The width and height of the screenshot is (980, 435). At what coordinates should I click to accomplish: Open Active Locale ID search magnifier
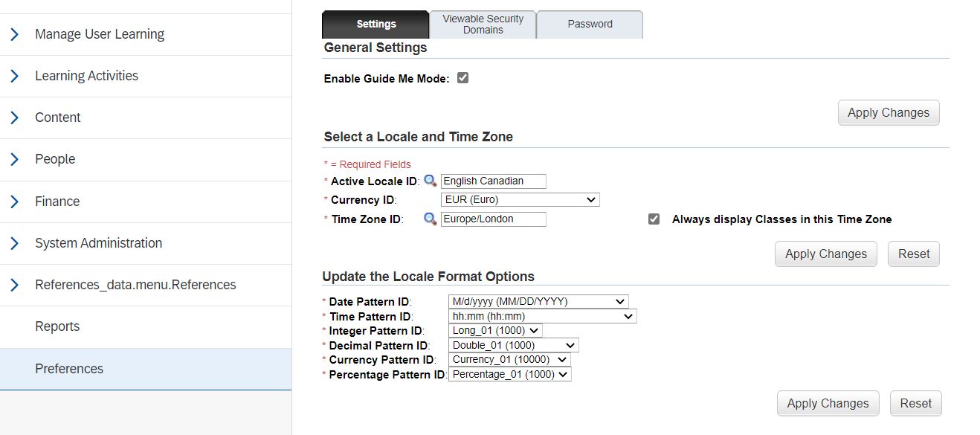(x=430, y=181)
